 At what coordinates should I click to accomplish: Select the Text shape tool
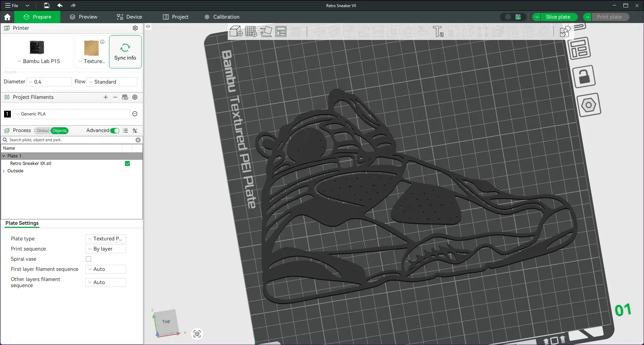point(438,31)
